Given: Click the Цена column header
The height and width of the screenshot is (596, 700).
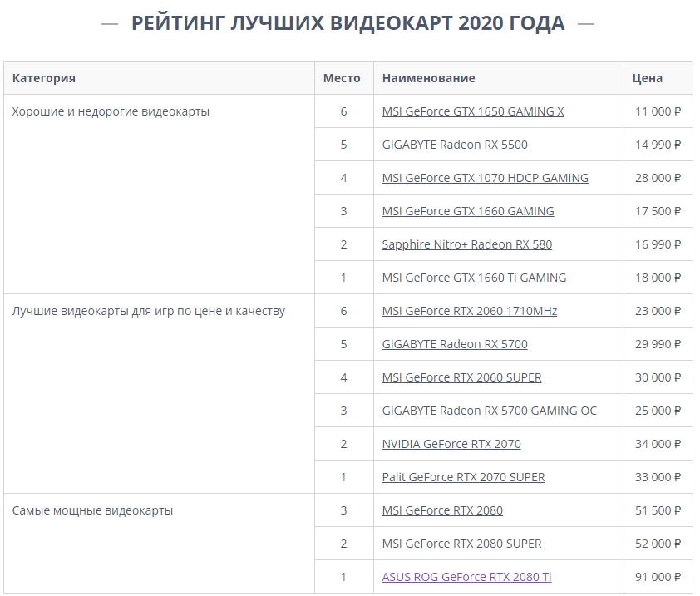Looking at the screenshot, I should pos(647,78).
